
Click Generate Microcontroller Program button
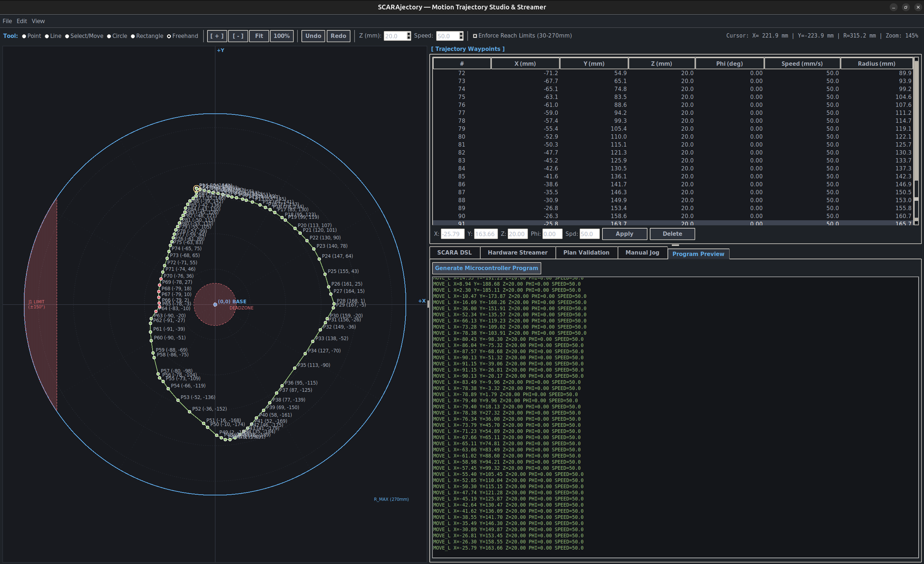[486, 268]
